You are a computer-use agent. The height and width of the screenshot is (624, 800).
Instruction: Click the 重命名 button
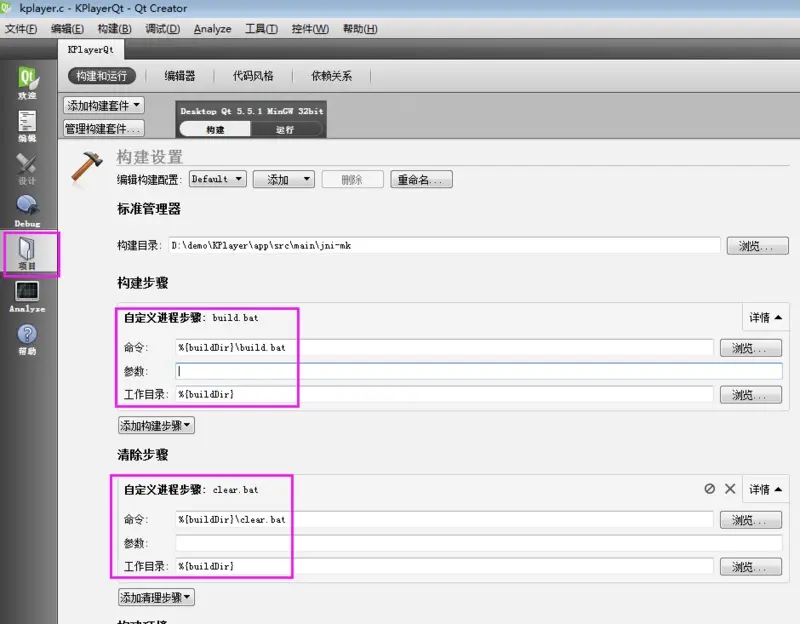[421, 180]
